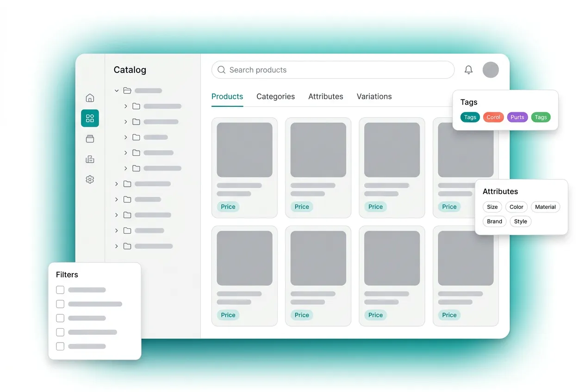Viewport: 585px width, 392px height.
Task: Expand the second top-level folder chevron
Action: (x=117, y=184)
